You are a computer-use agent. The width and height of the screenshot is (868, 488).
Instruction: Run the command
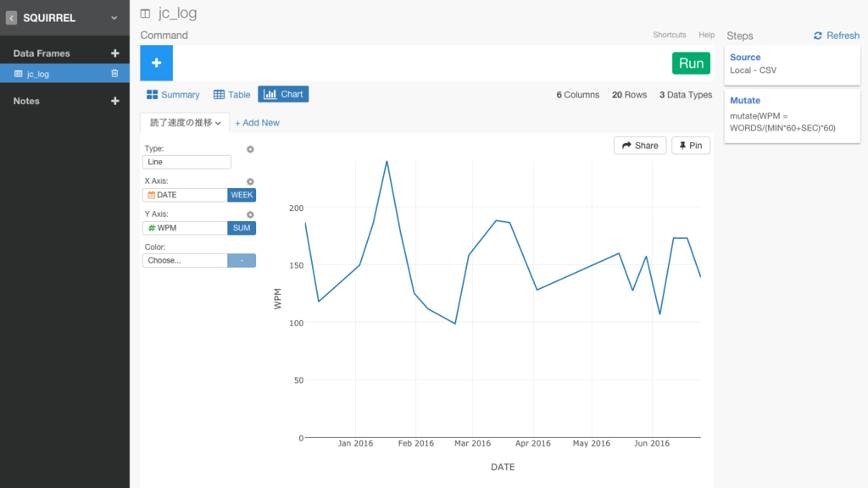click(691, 63)
